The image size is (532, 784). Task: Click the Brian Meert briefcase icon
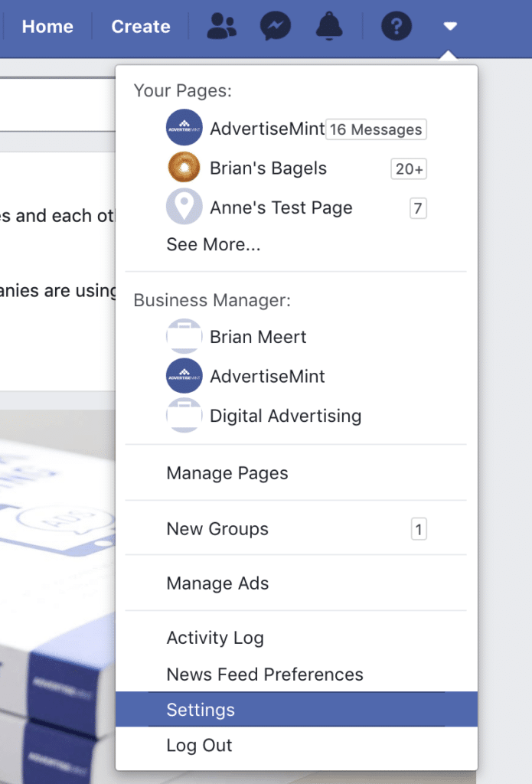click(184, 336)
